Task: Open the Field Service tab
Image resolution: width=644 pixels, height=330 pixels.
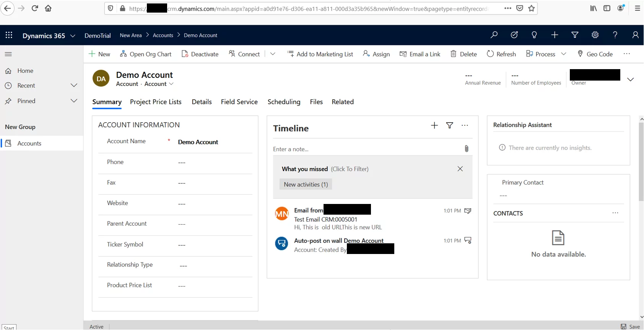Action: (x=239, y=102)
